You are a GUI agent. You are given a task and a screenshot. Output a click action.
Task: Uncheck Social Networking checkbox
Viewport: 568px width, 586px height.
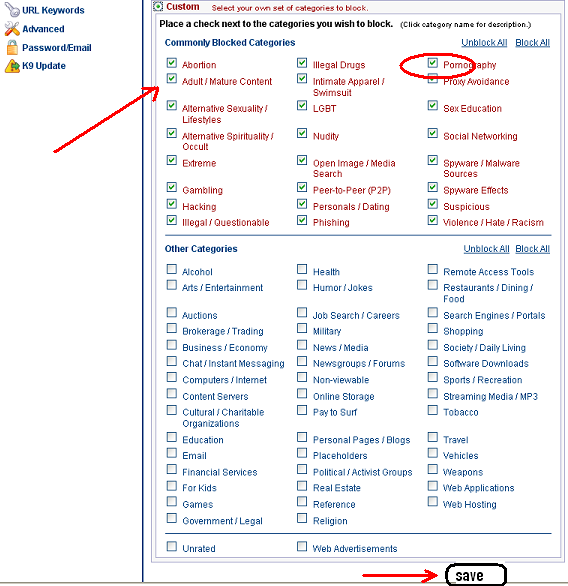[433, 133]
